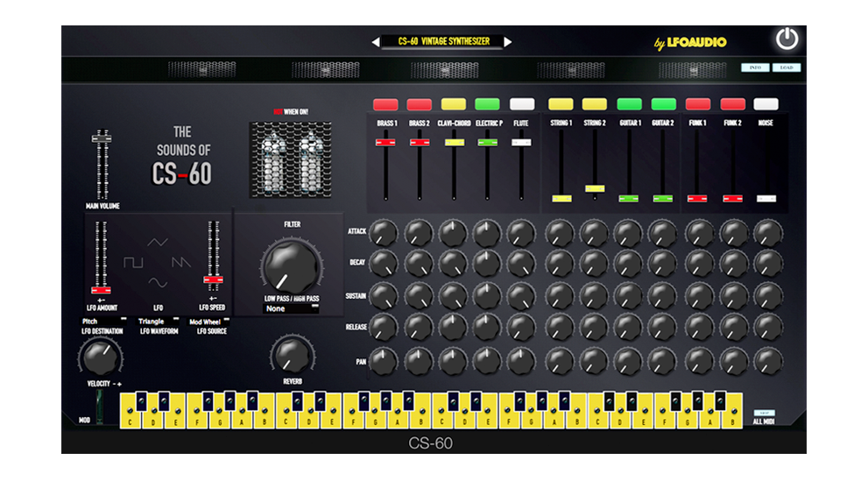
Task: Click the LOAD button
Action: (x=787, y=67)
